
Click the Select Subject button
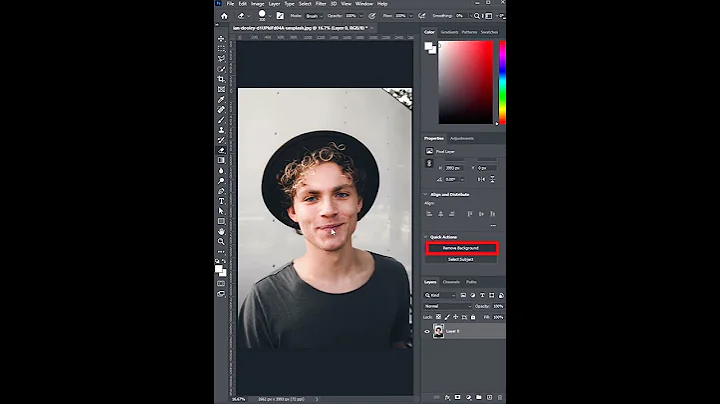pos(461,259)
